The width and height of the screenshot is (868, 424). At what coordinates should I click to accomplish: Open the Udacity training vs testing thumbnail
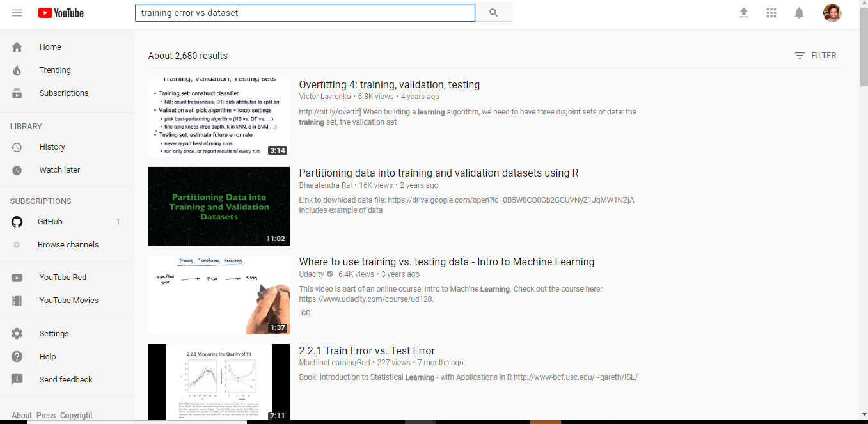(x=219, y=295)
